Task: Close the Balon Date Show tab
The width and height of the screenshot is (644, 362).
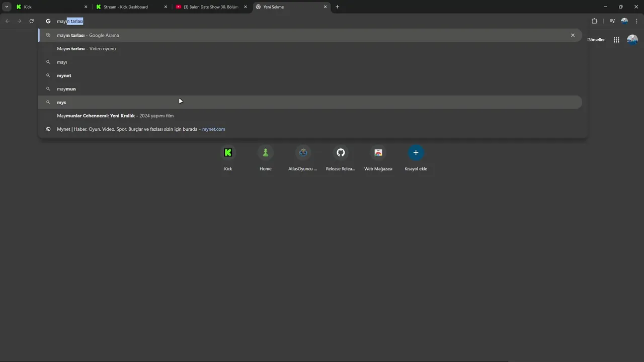Action: [x=246, y=7]
